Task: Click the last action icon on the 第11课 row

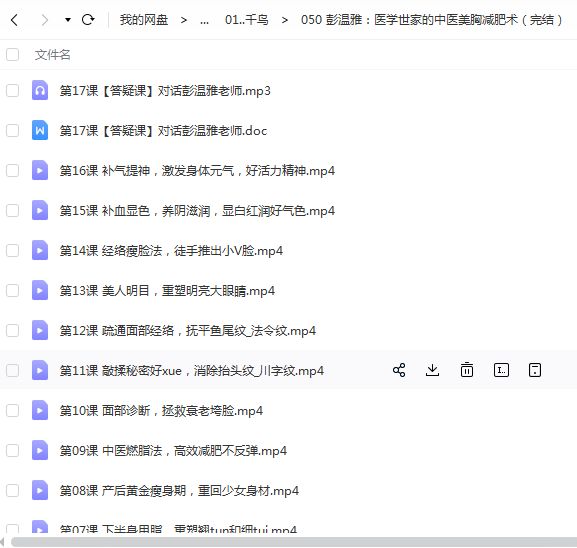Action: 535,370
